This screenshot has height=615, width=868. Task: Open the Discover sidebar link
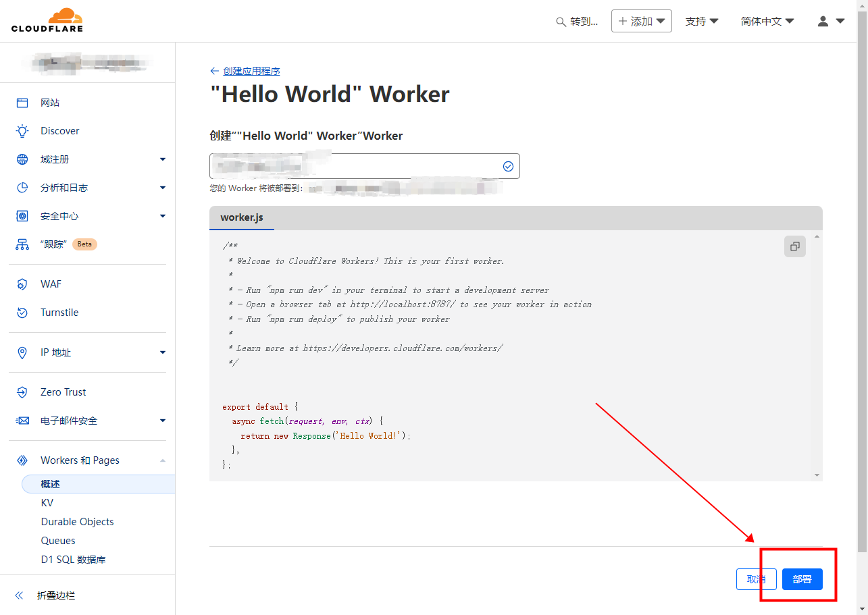(x=60, y=131)
